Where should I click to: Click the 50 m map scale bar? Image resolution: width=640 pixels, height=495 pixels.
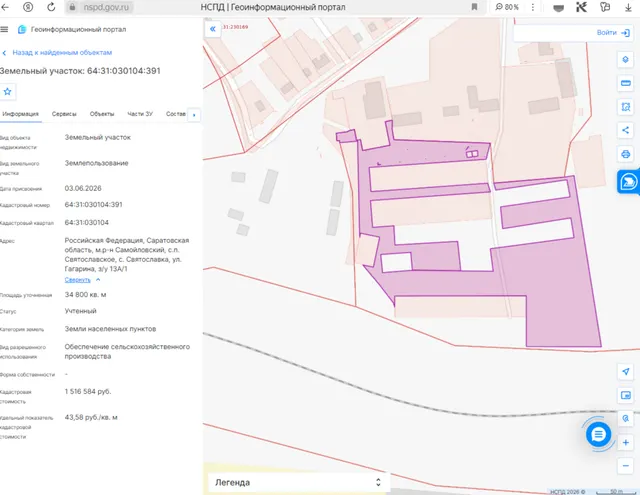(x=618, y=492)
